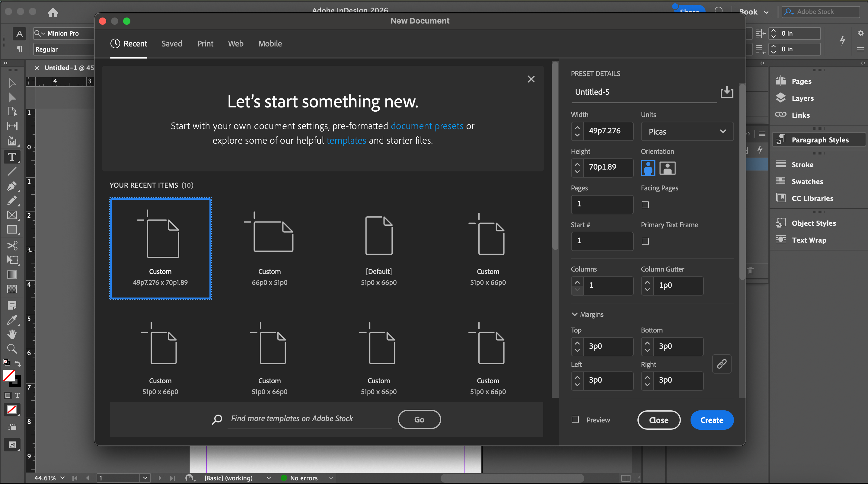This screenshot has width=868, height=484.
Task: Choose landscape orientation icon
Action: point(667,168)
